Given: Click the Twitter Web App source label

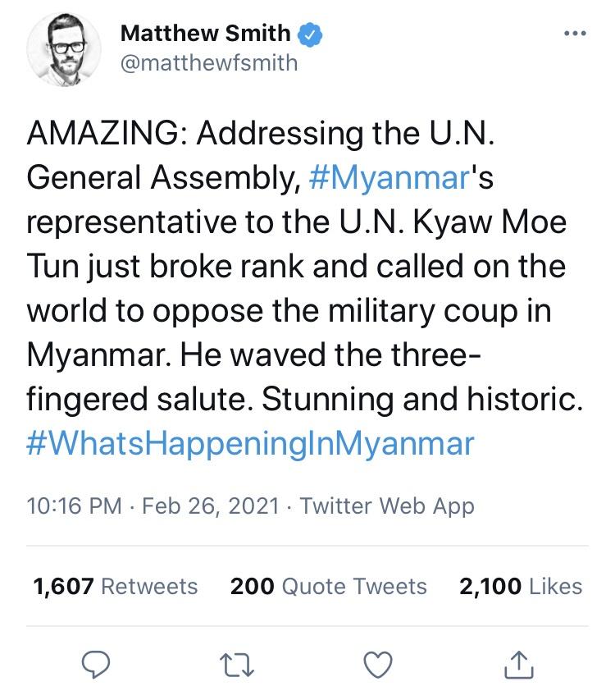Looking at the screenshot, I should [387, 506].
